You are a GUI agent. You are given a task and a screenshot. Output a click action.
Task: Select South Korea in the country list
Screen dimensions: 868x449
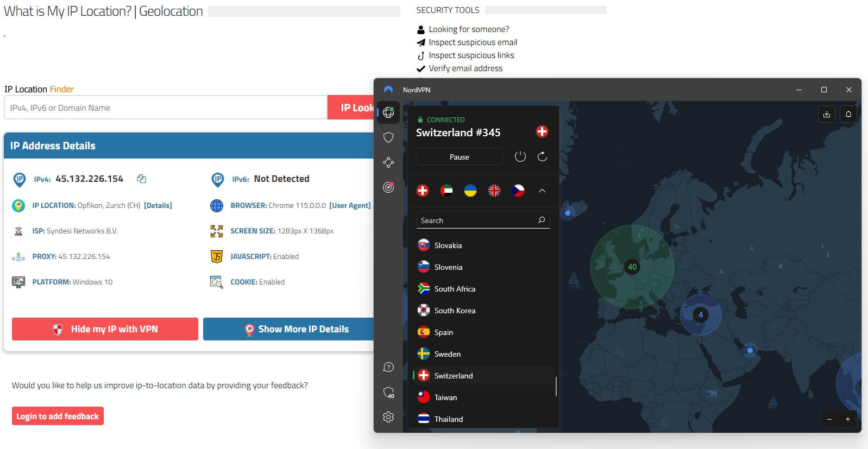(x=483, y=311)
